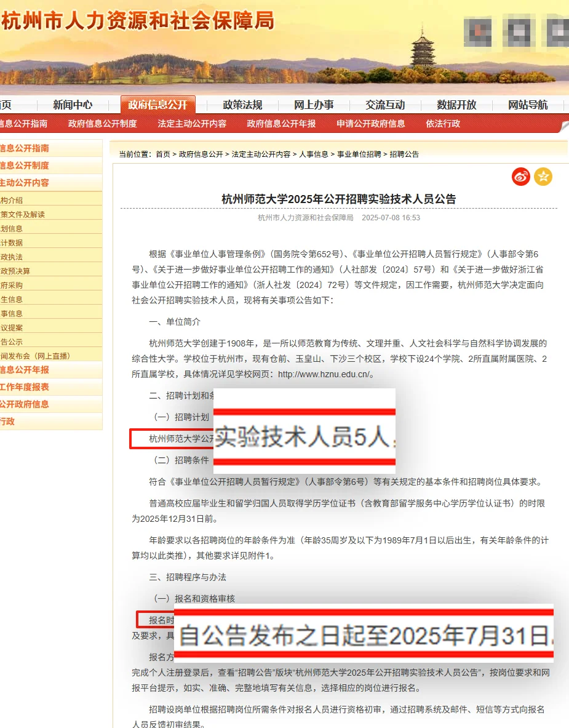Open sidebar item 告公示
The width and height of the screenshot is (569, 728).
[x=12, y=342]
